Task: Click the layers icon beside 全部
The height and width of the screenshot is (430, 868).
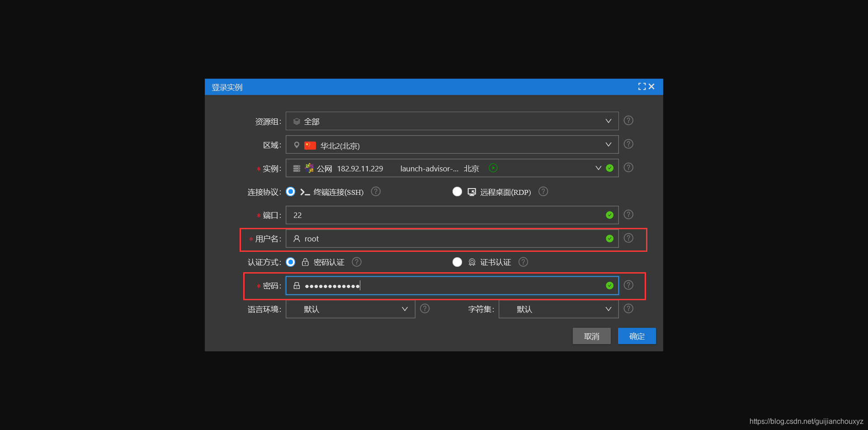Action: click(297, 121)
